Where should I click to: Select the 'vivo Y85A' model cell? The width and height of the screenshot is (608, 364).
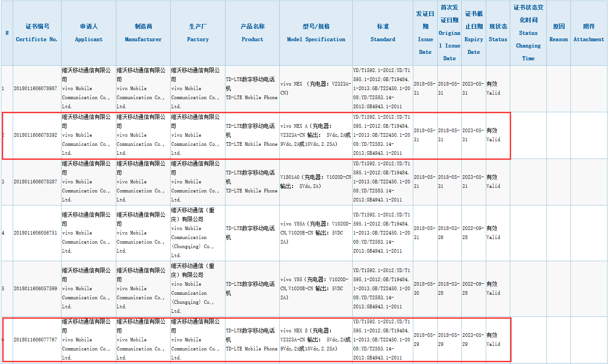coord(316,233)
